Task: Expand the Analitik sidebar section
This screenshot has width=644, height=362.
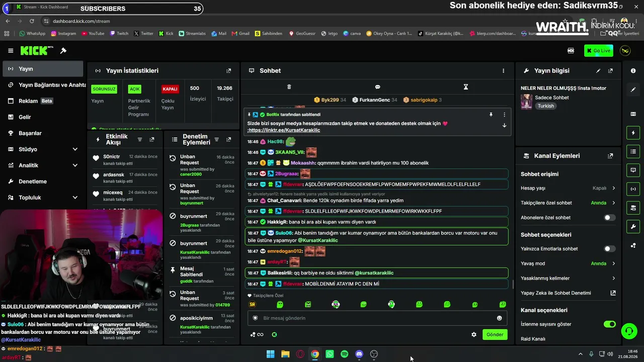Action: point(75,165)
